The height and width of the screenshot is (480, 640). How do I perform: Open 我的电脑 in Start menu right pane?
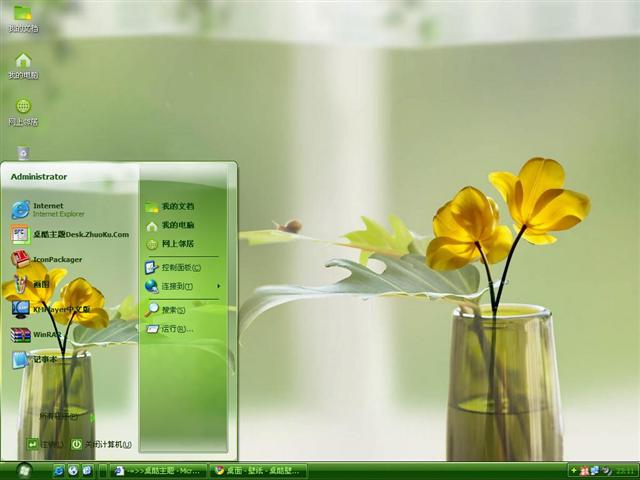(170, 225)
